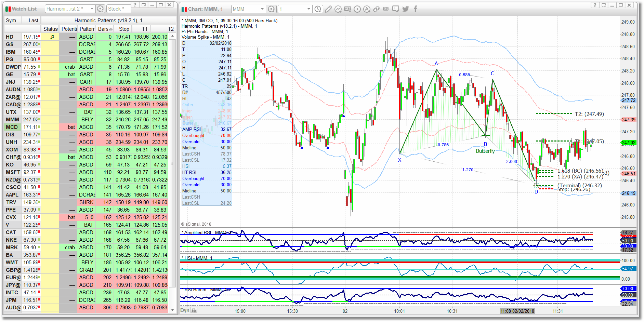Click pop-out icon in Chart window
644x322 pixels.
[x=604, y=5]
